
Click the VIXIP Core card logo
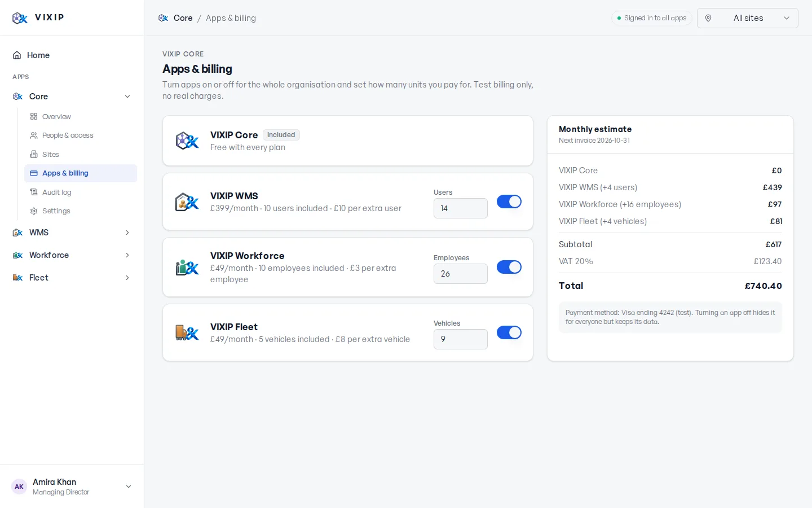(x=187, y=141)
